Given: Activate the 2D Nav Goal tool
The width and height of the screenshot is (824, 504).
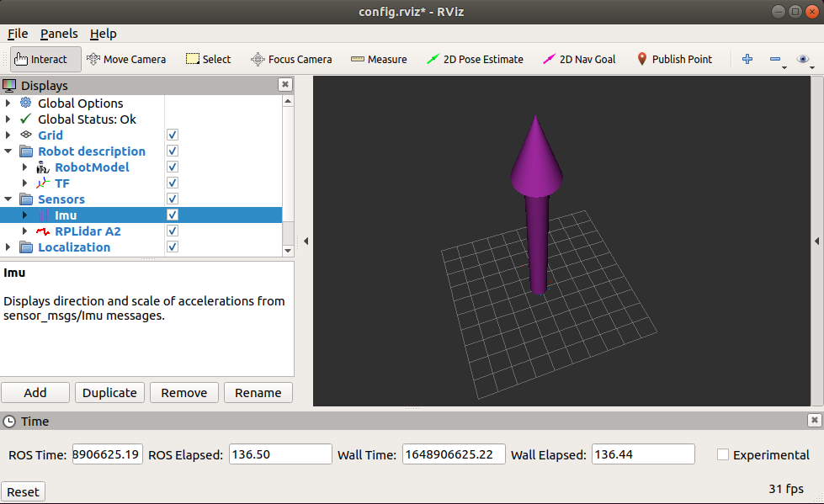Looking at the screenshot, I should pyautogui.click(x=579, y=60).
